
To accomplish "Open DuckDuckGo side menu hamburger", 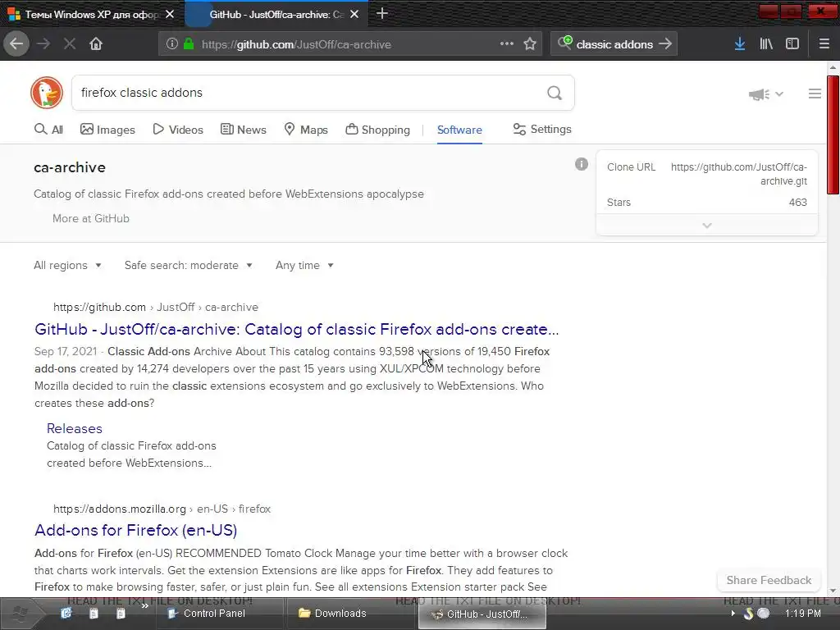I will 815,94.
